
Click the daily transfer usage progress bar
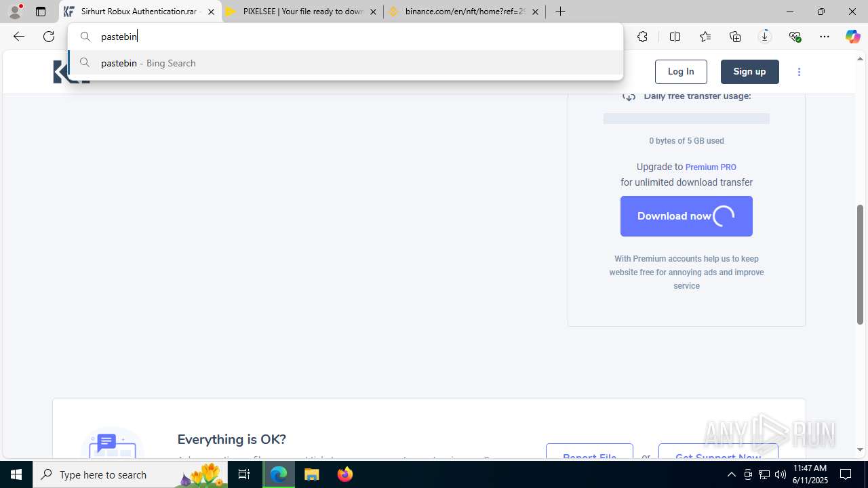pyautogui.click(x=686, y=119)
